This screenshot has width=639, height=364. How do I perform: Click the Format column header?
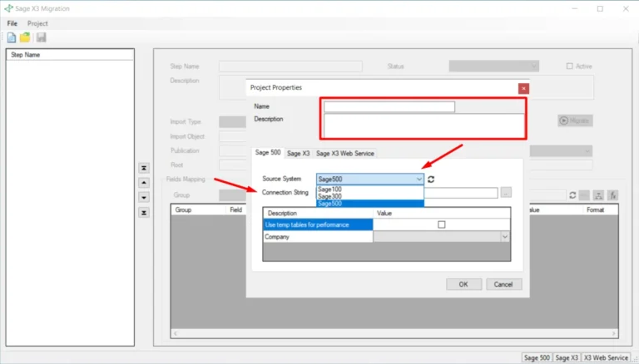(600, 209)
